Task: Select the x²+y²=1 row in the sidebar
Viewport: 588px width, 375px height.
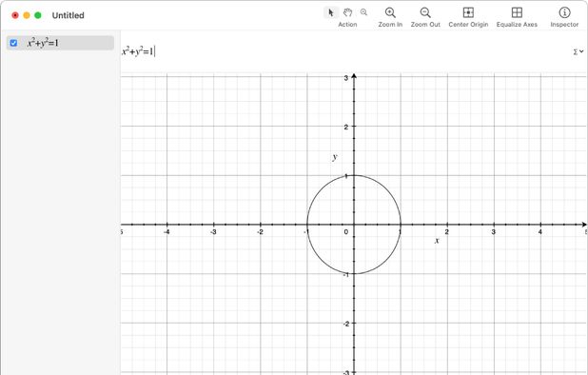Action: [x=60, y=43]
